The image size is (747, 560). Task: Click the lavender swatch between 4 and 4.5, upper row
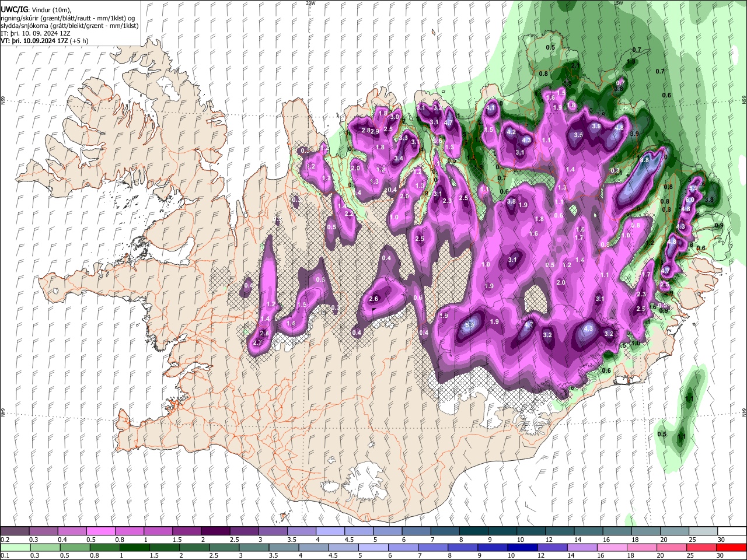(330, 531)
